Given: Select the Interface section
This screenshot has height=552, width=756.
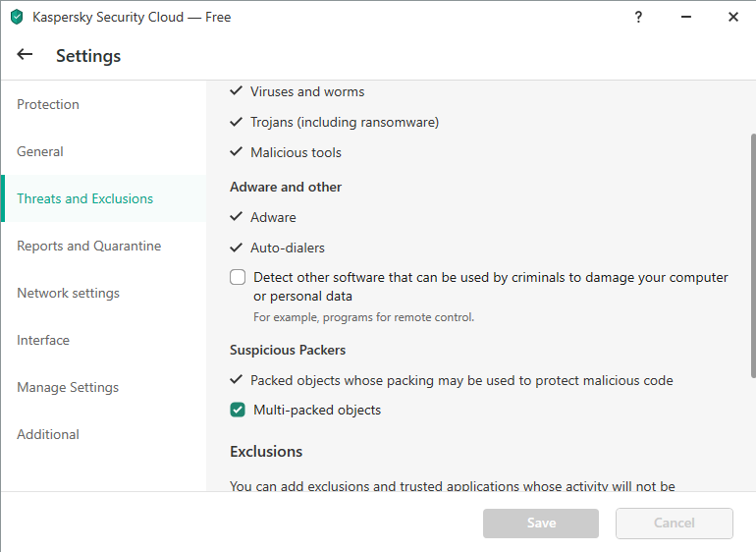Looking at the screenshot, I should (x=43, y=340).
